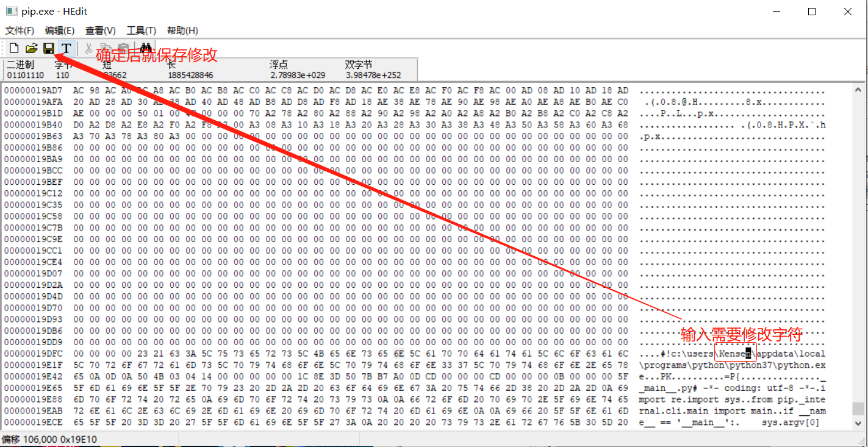Open the 查看(V) menu
The height and width of the screenshot is (447, 868).
[100, 30]
